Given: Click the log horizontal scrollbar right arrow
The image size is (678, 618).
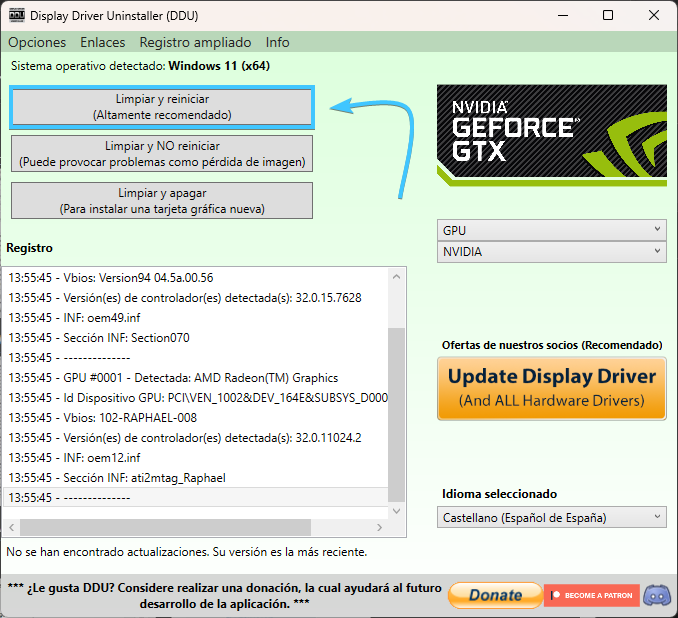Looking at the screenshot, I should [379, 527].
